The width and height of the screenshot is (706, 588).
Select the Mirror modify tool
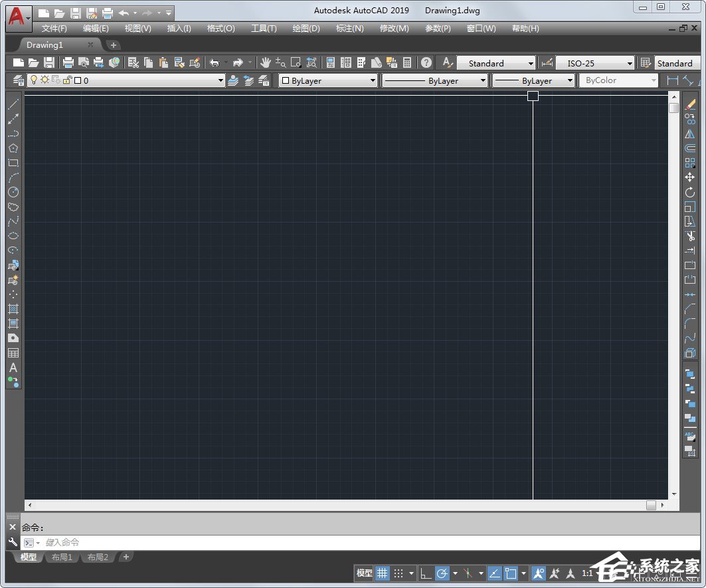pyautogui.click(x=691, y=134)
